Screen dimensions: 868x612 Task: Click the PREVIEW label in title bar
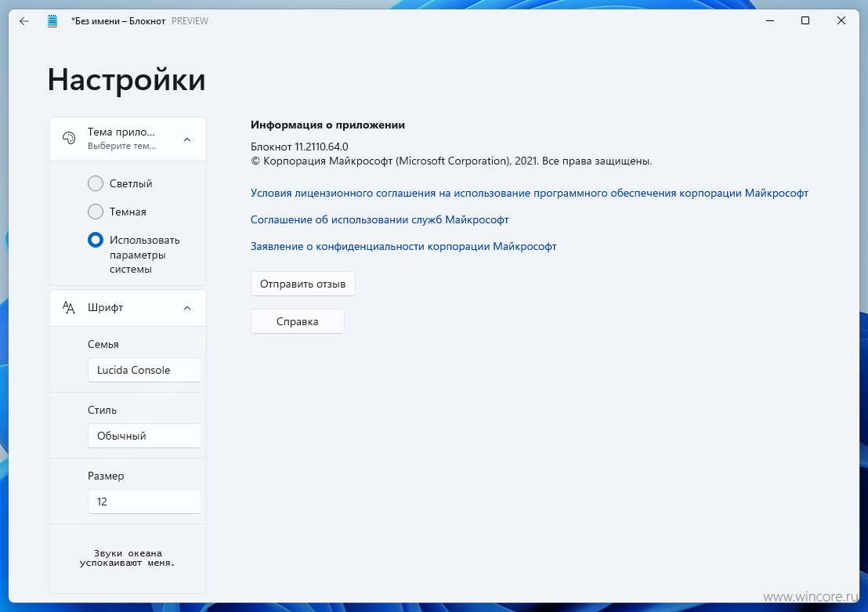(x=190, y=21)
